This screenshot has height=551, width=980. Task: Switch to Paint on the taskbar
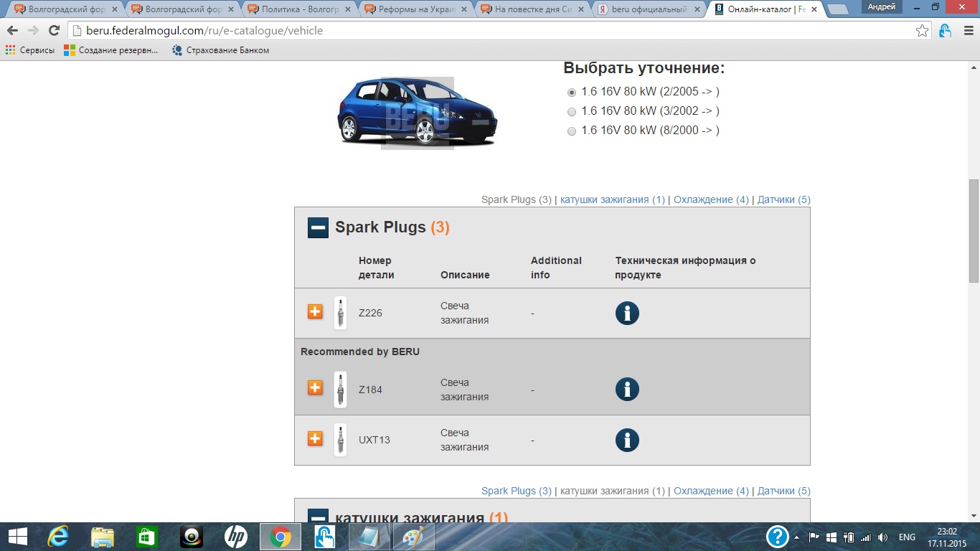(414, 537)
